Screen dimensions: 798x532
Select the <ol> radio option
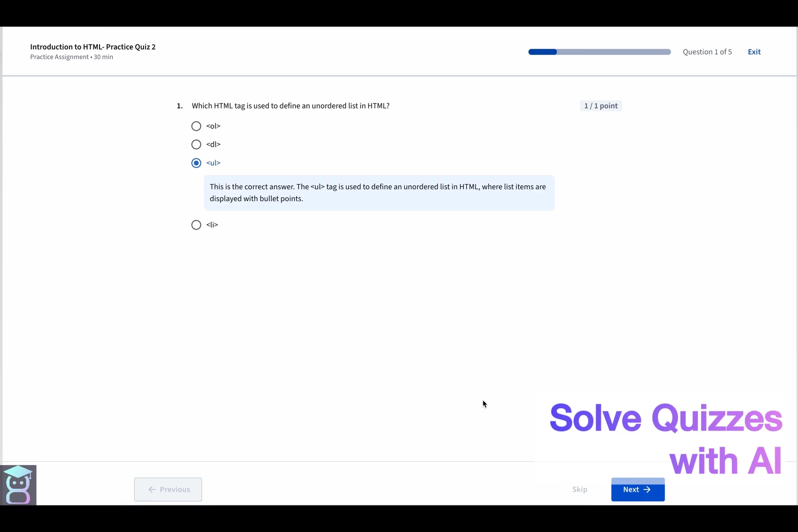(196, 126)
